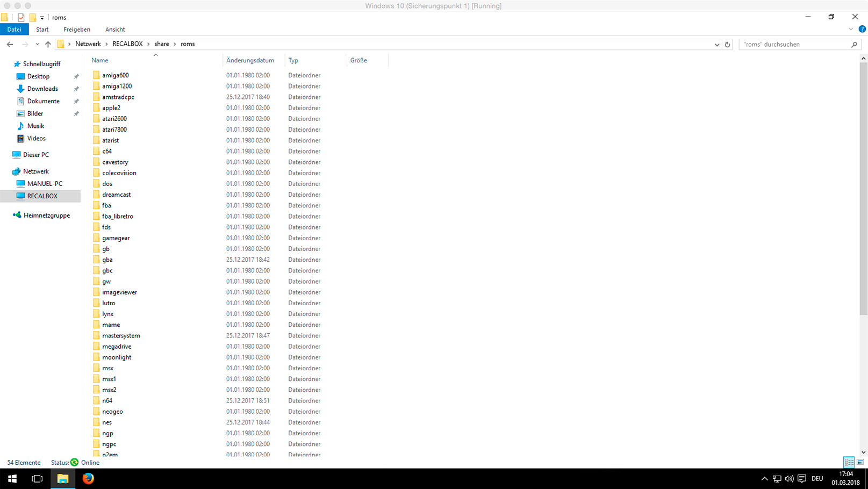Open Desktop in quick access

[x=38, y=76]
